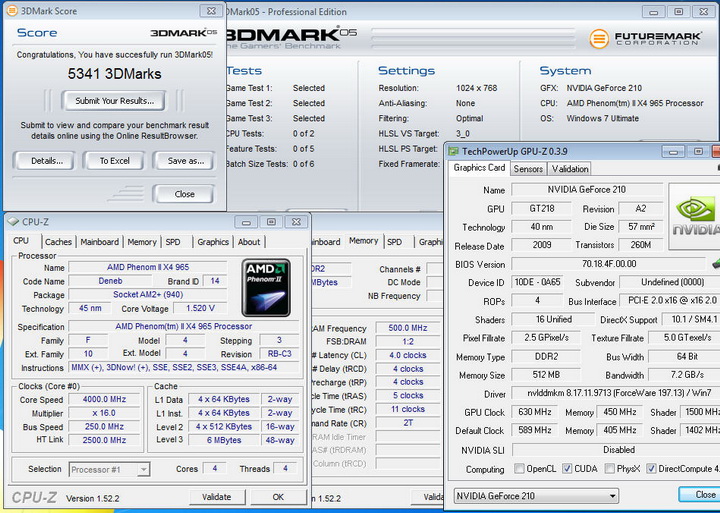This screenshot has width=720, height=513.
Task: Switch to the Caches tab in CPU-Z
Action: [58, 242]
